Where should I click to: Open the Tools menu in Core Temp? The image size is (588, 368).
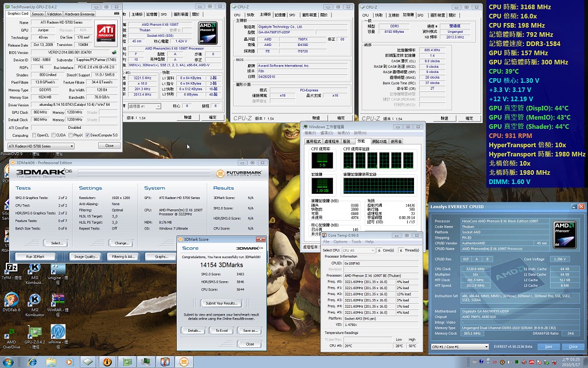pyautogui.click(x=356, y=241)
